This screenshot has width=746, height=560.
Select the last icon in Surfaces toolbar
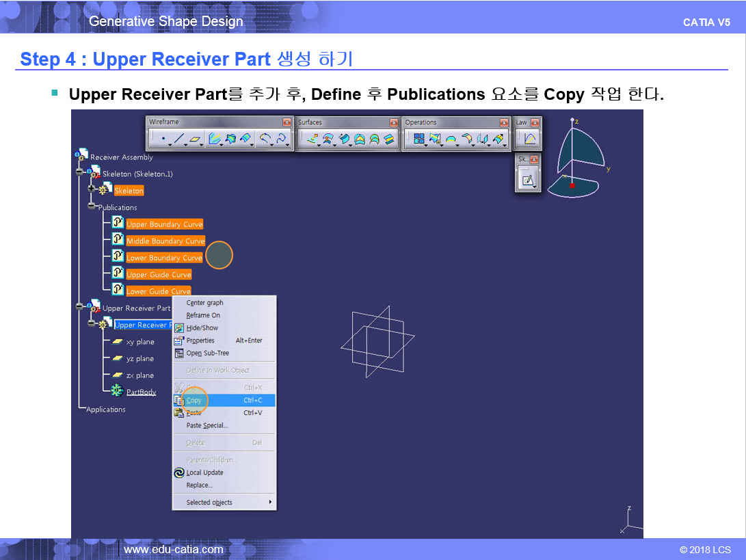pyautogui.click(x=389, y=139)
